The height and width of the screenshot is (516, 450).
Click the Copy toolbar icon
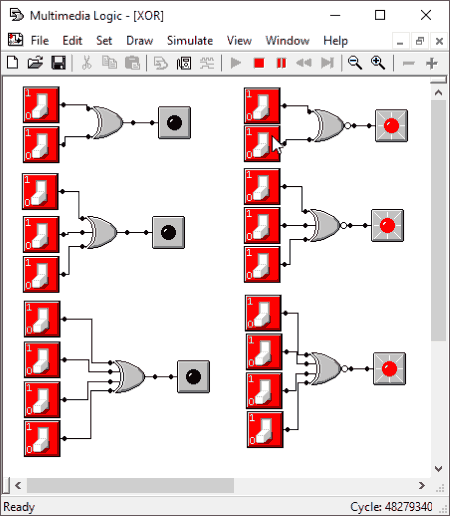click(x=109, y=63)
